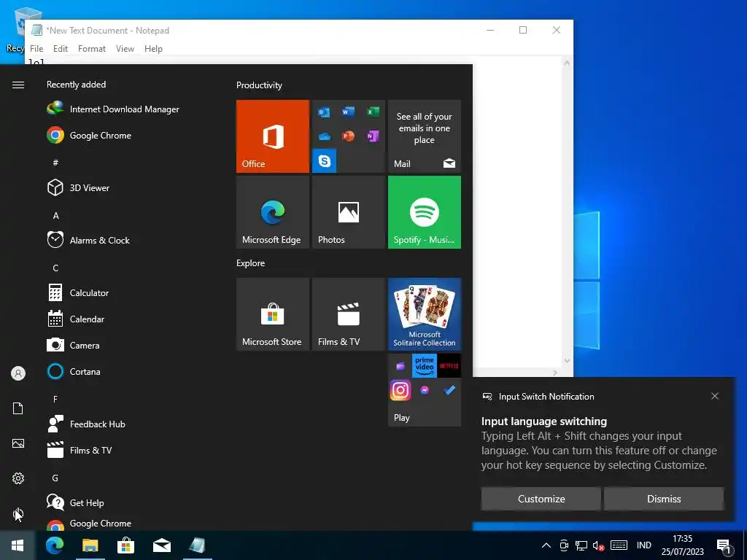Viewport: 747px width, 560px height.
Task: Click Notepad vertical scrollbar up arrow
Action: tap(567, 63)
